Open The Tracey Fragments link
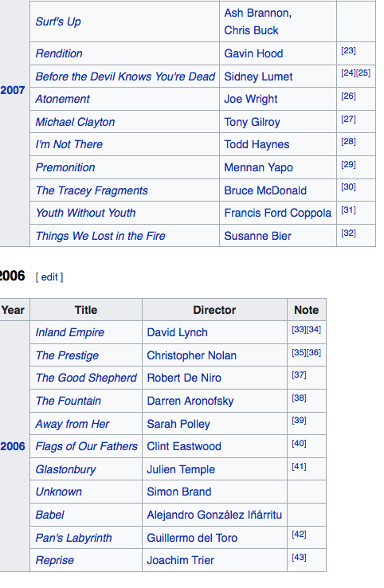The image size is (384, 588). click(92, 190)
